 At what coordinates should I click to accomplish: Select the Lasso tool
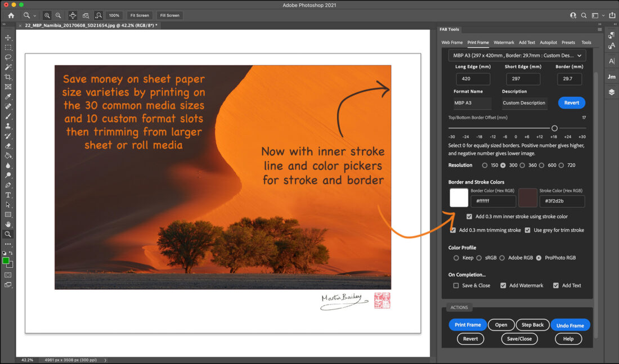point(8,57)
